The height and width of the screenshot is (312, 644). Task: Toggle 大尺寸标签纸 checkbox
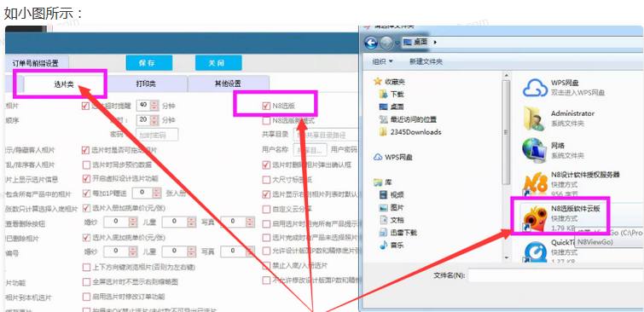(x=266, y=179)
